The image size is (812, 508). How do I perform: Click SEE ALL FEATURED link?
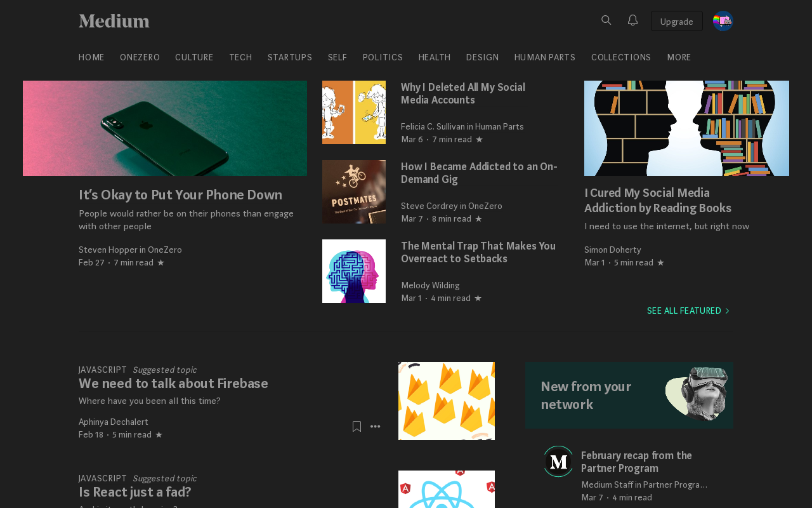(x=688, y=311)
